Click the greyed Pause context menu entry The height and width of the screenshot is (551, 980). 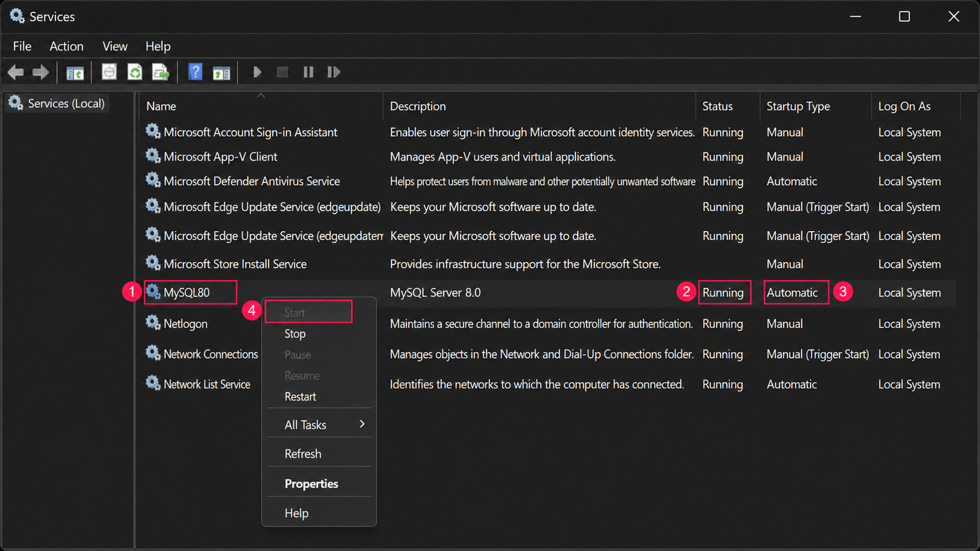coord(318,355)
